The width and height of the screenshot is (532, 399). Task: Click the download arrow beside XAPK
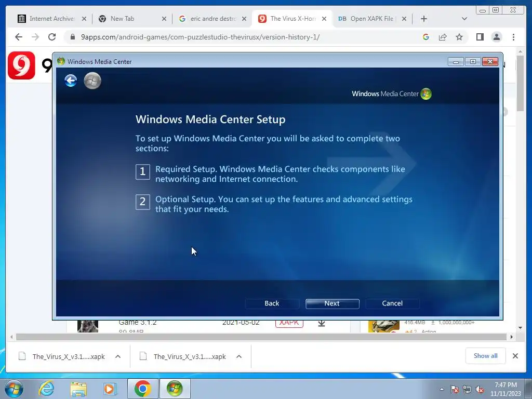pos(322,323)
